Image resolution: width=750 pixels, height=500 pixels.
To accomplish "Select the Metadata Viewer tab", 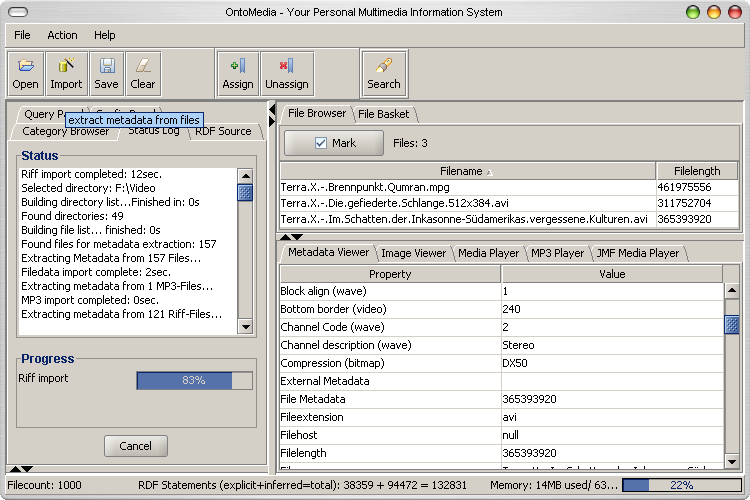I will [328, 253].
